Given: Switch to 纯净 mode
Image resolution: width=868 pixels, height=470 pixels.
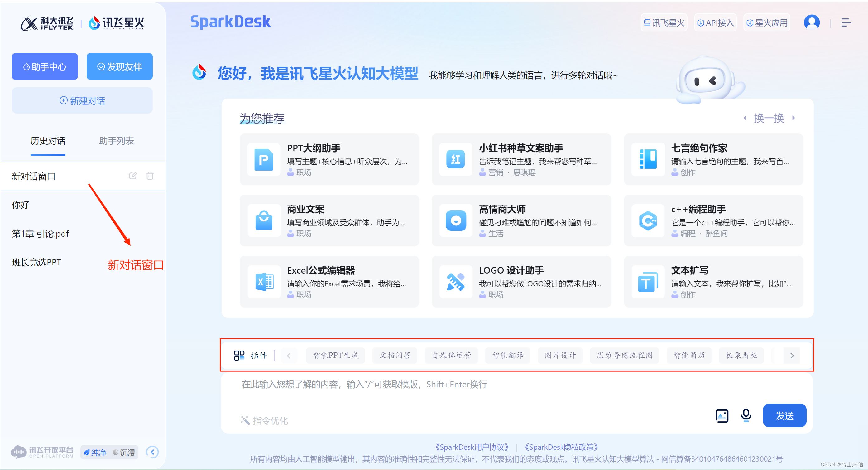Looking at the screenshot, I should (x=95, y=452).
